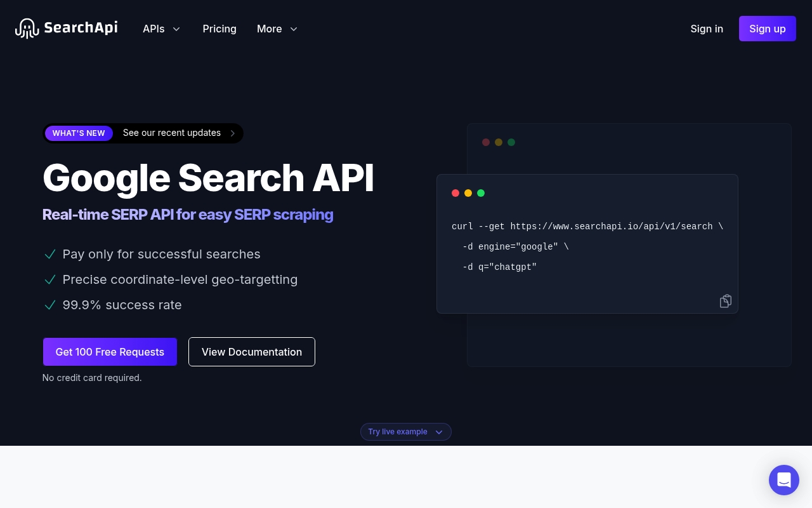Image resolution: width=812 pixels, height=508 pixels.
Task: Expand the More dropdown menu
Action: click(277, 29)
